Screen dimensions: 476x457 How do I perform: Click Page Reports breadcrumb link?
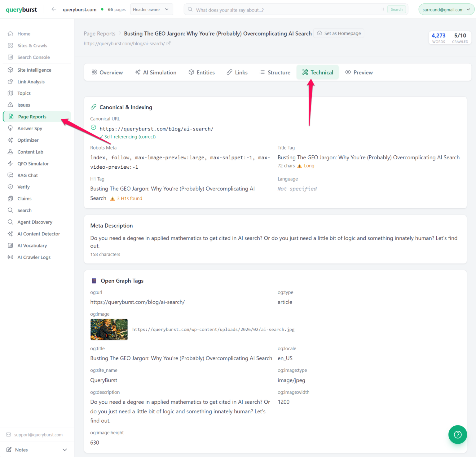(99, 34)
